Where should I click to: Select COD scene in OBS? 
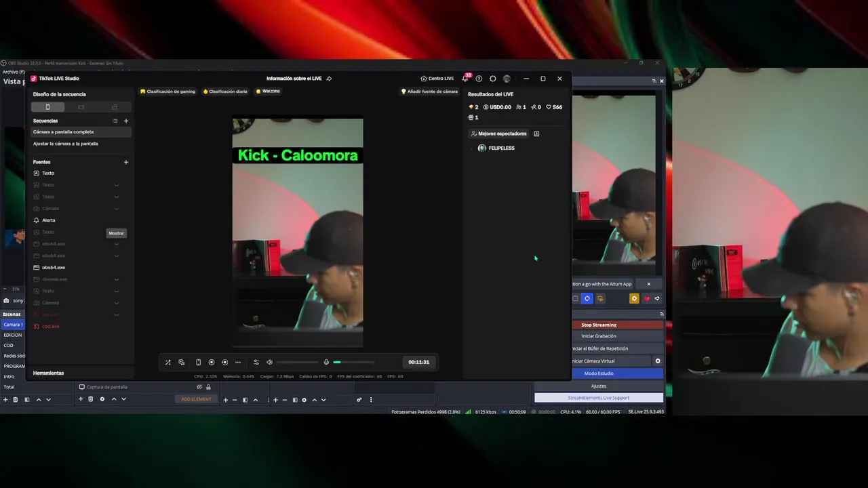(13, 345)
